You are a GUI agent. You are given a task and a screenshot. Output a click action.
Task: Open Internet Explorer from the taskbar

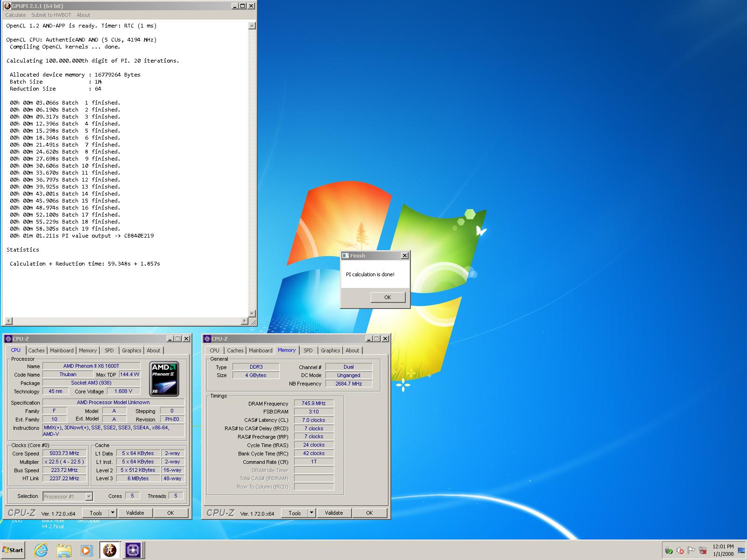[x=41, y=550]
